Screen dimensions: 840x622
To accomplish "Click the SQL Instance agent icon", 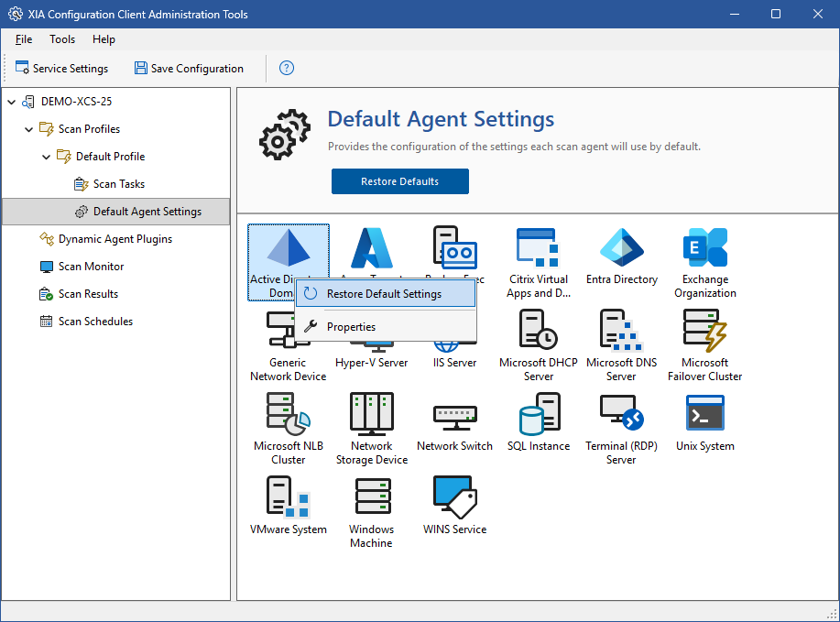I will (x=539, y=415).
